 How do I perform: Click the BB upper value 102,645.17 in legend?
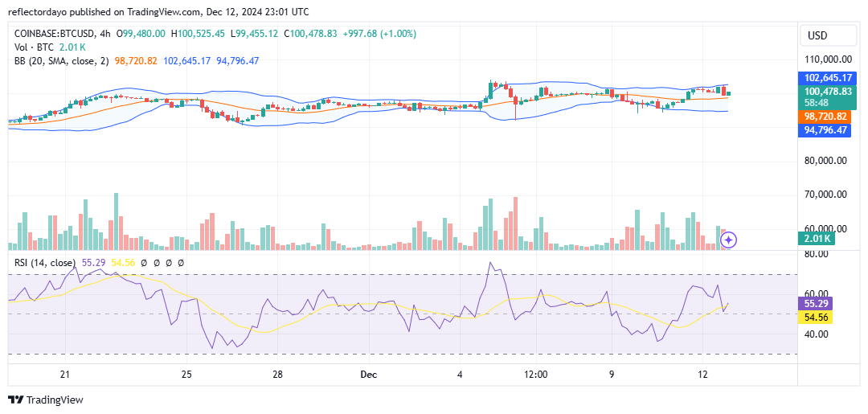click(187, 61)
